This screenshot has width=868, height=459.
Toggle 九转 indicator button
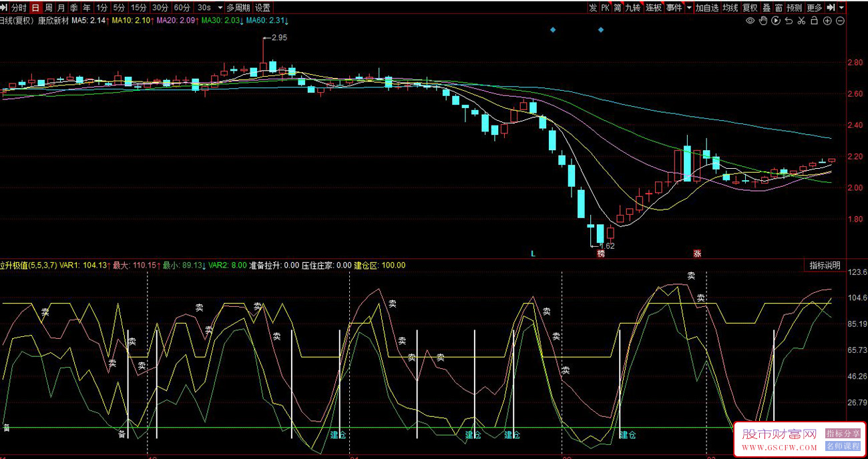point(633,8)
